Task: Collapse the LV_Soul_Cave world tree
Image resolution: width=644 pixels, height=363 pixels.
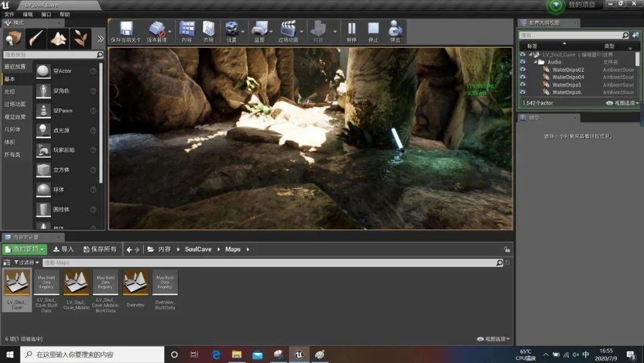Action: [x=530, y=54]
